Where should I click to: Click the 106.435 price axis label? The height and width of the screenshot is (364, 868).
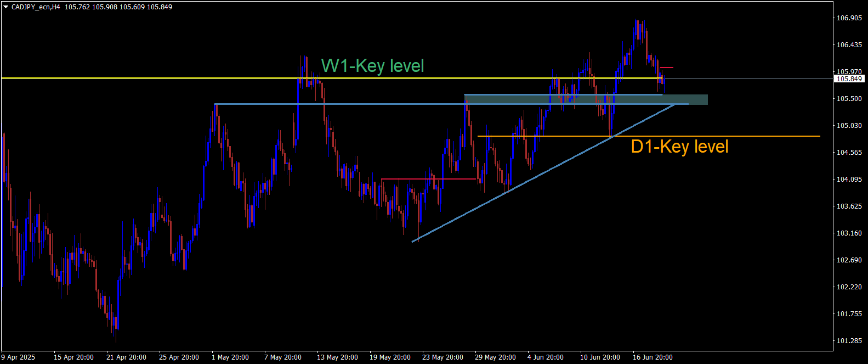click(x=849, y=45)
